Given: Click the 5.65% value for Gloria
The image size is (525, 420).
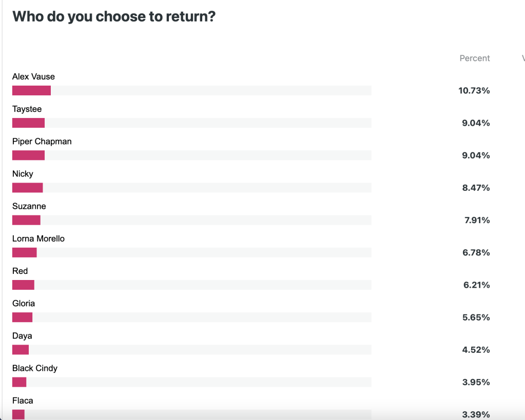Looking at the screenshot, I should point(476,317).
